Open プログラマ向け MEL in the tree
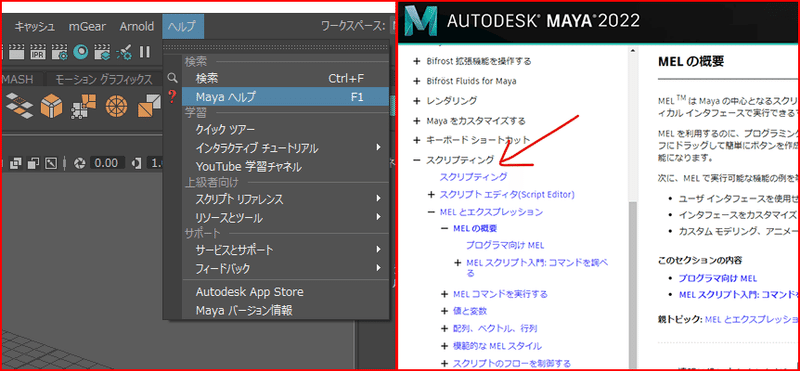 coord(505,245)
